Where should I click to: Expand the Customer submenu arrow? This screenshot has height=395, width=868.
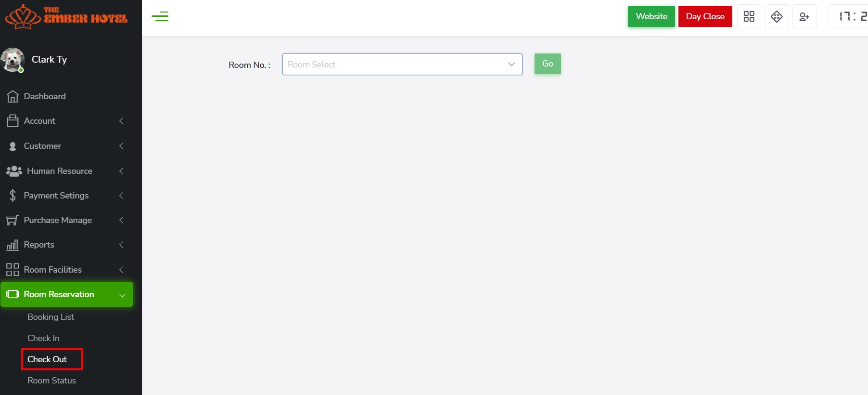[121, 146]
